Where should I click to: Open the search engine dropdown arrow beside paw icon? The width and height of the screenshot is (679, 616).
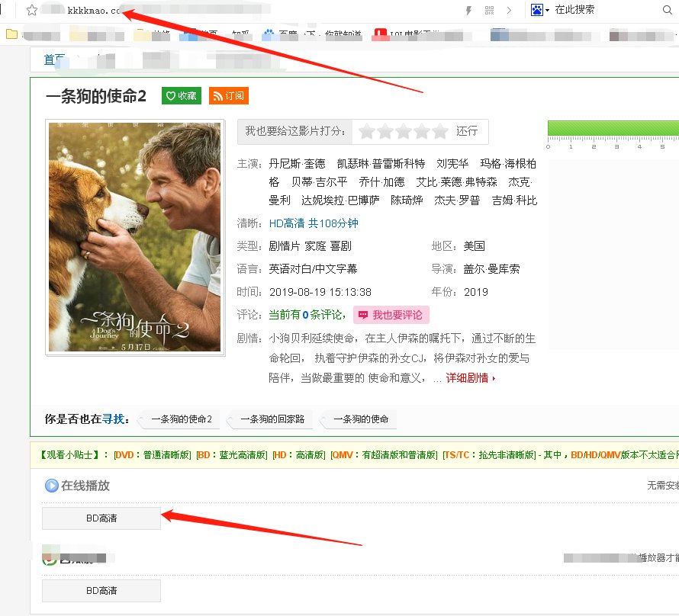(548, 10)
